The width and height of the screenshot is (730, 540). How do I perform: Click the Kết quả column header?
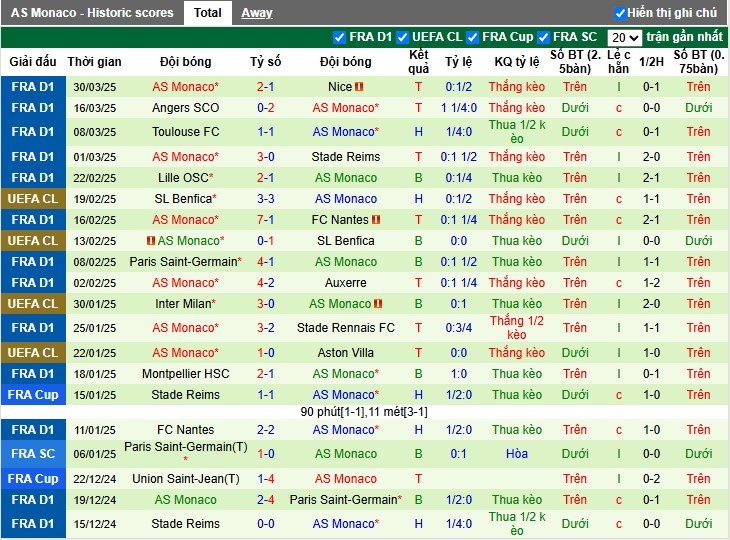[x=419, y=61]
